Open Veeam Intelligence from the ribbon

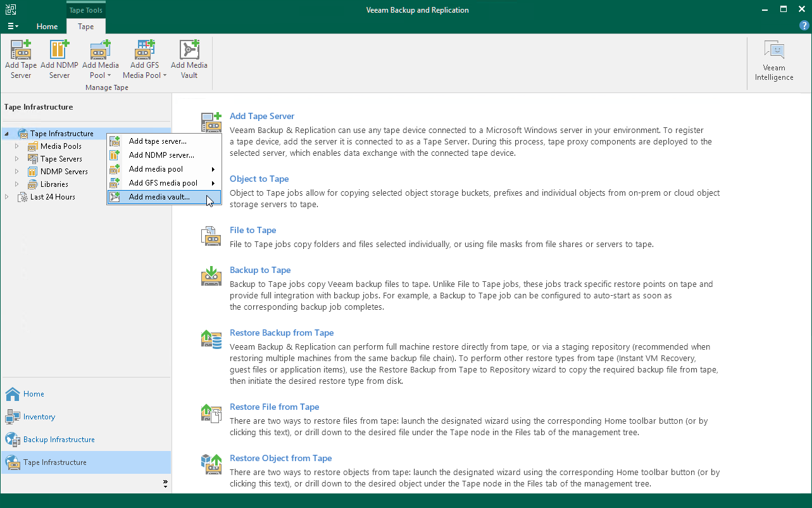[x=774, y=61]
